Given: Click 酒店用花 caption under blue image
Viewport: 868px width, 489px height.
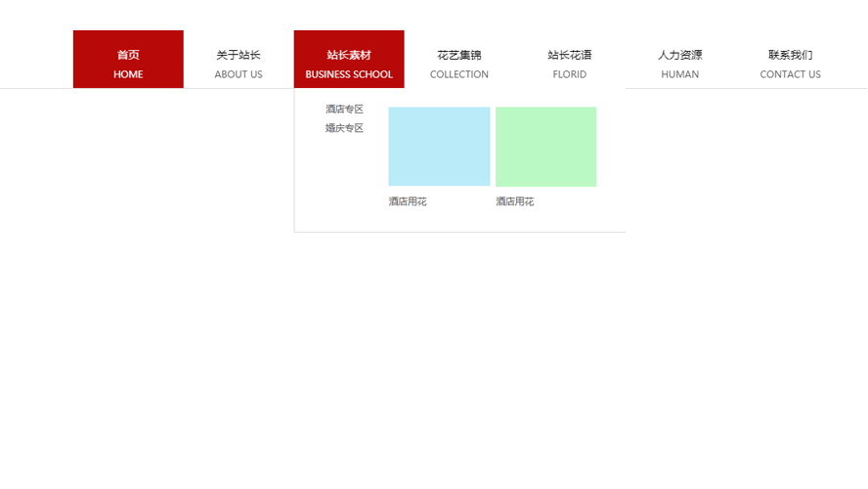Looking at the screenshot, I should click(x=408, y=201).
